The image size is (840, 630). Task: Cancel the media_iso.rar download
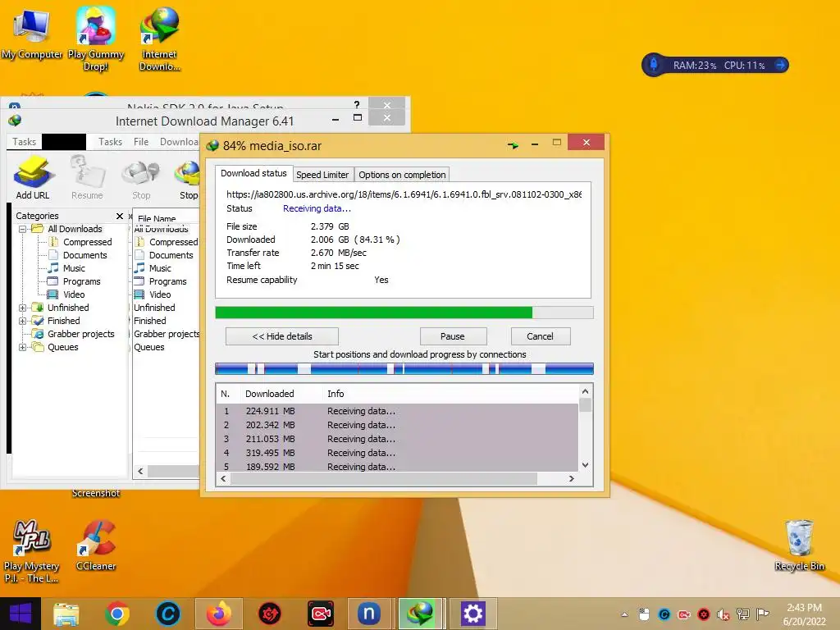(540, 336)
